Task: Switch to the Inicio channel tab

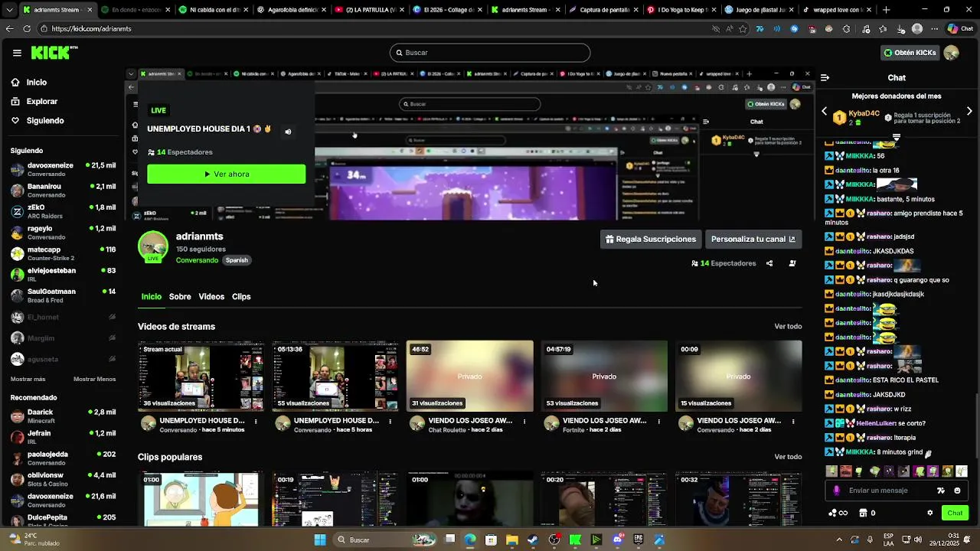Action: pyautogui.click(x=152, y=296)
